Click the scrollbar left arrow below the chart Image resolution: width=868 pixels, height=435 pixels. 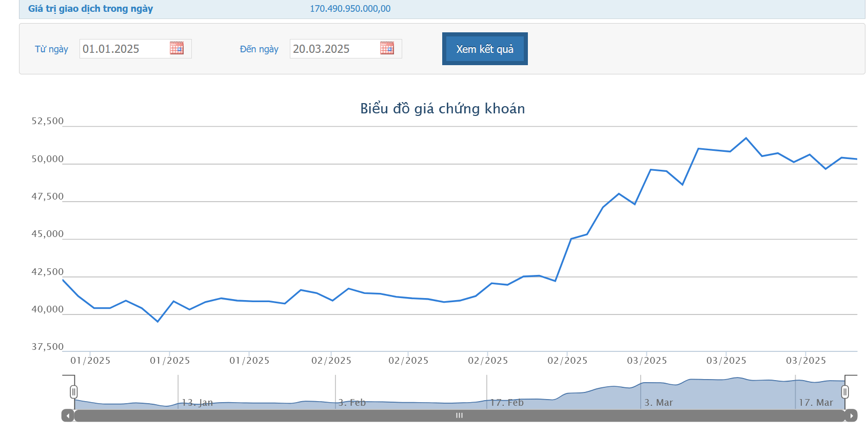68,416
